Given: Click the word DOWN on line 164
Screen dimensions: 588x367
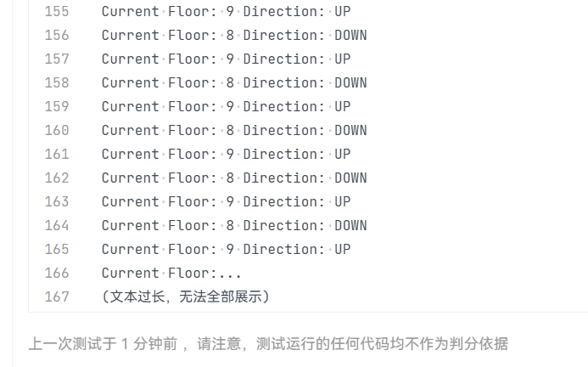Looking at the screenshot, I should [350, 226].
